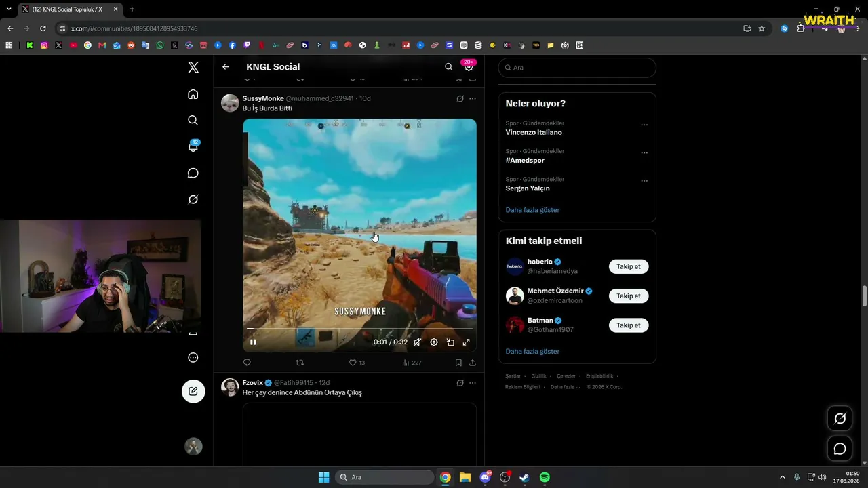868x488 pixels.
Task: Open more options for Vincenzo Italiano trend
Action: (644, 125)
